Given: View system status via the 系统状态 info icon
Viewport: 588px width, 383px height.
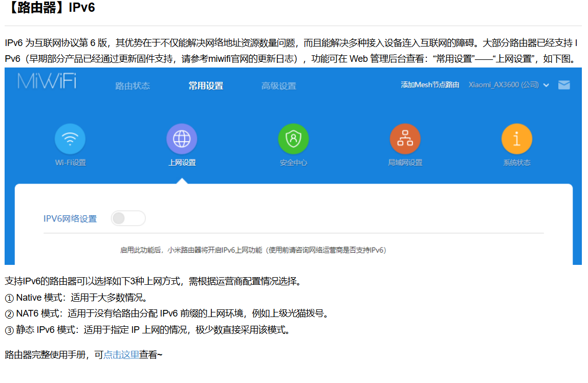Looking at the screenshot, I should click(517, 138).
